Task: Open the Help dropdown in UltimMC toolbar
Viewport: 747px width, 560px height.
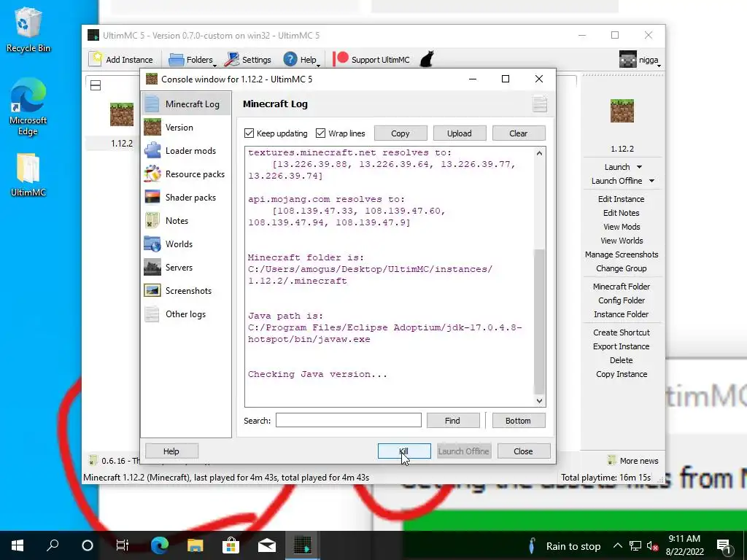Action: coord(301,60)
